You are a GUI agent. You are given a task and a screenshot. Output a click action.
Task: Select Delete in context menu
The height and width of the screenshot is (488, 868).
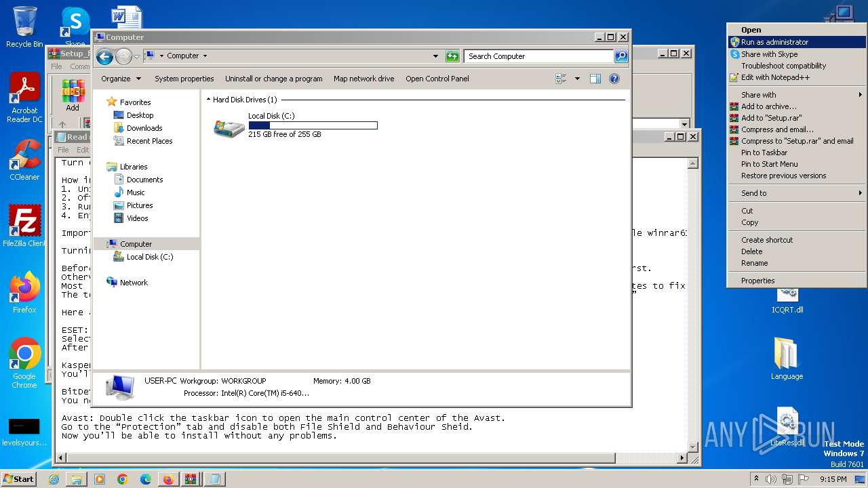coord(796,251)
